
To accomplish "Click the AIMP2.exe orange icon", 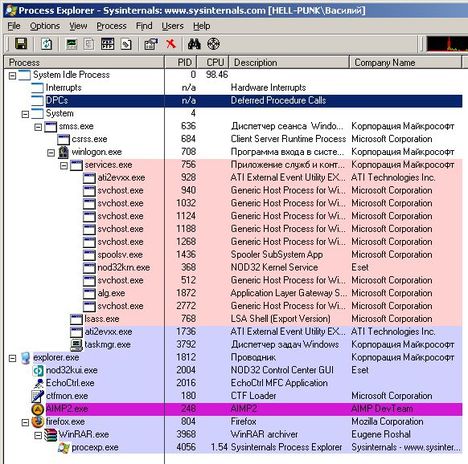I will pyautogui.click(x=38, y=409).
